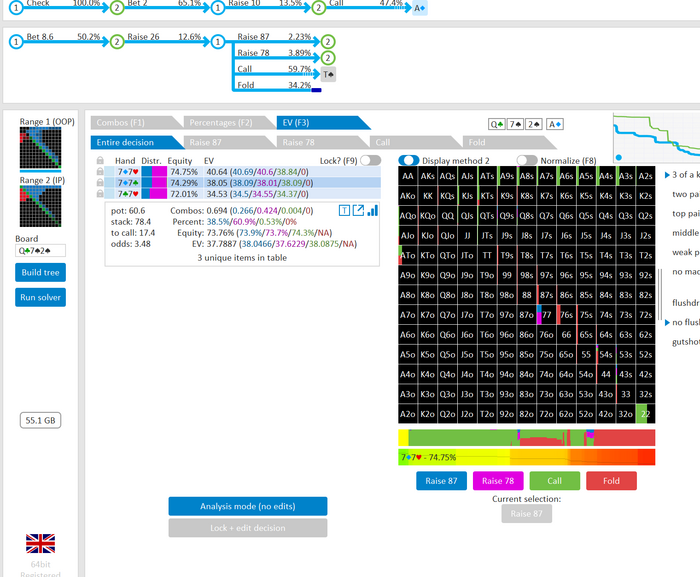Click the Q♣ board card
Viewport: 700px width, 577px height.
coord(497,124)
